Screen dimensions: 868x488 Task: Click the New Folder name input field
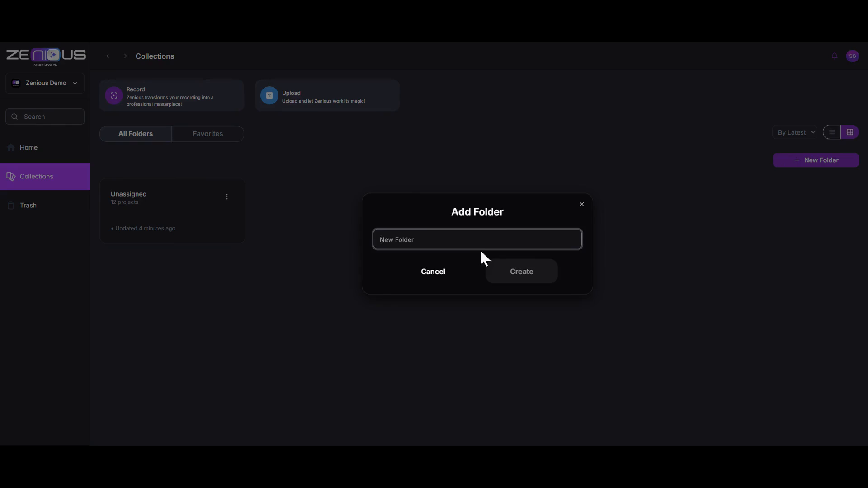pyautogui.click(x=477, y=239)
